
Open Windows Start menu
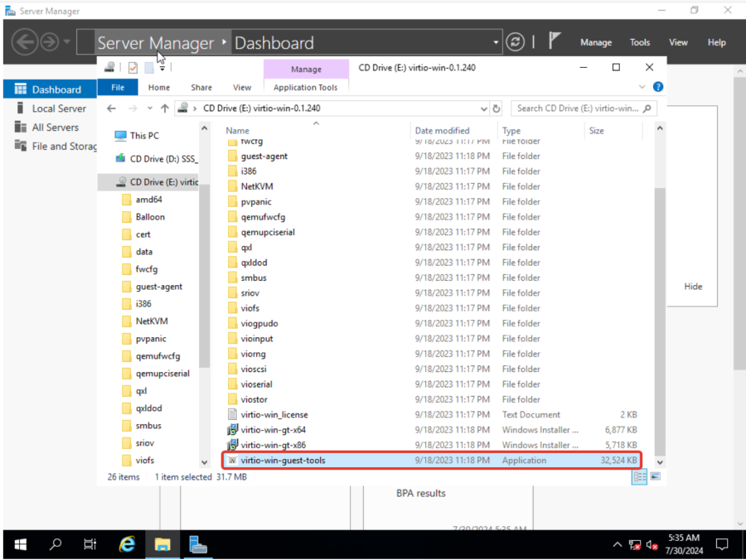click(x=21, y=544)
